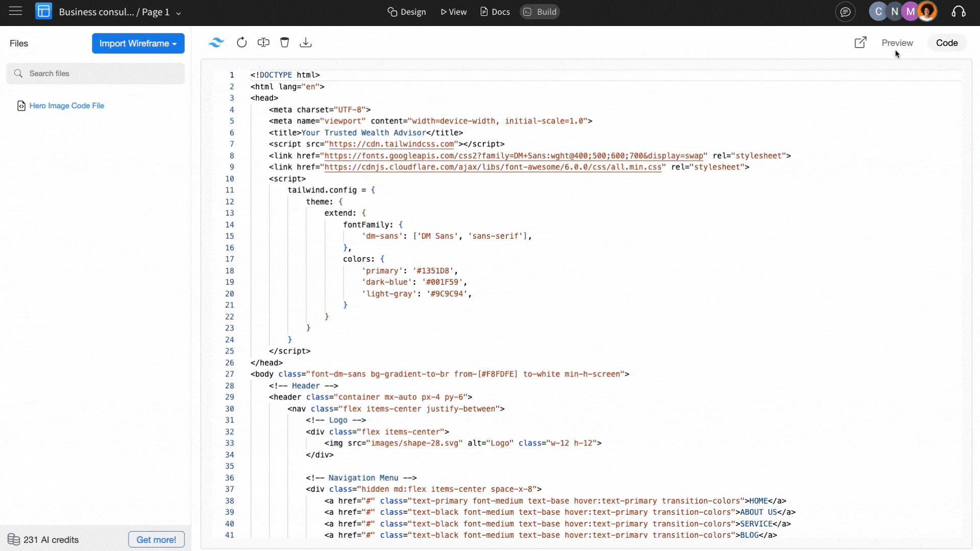Open the font-awesome cloudflare link

[493, 167]
